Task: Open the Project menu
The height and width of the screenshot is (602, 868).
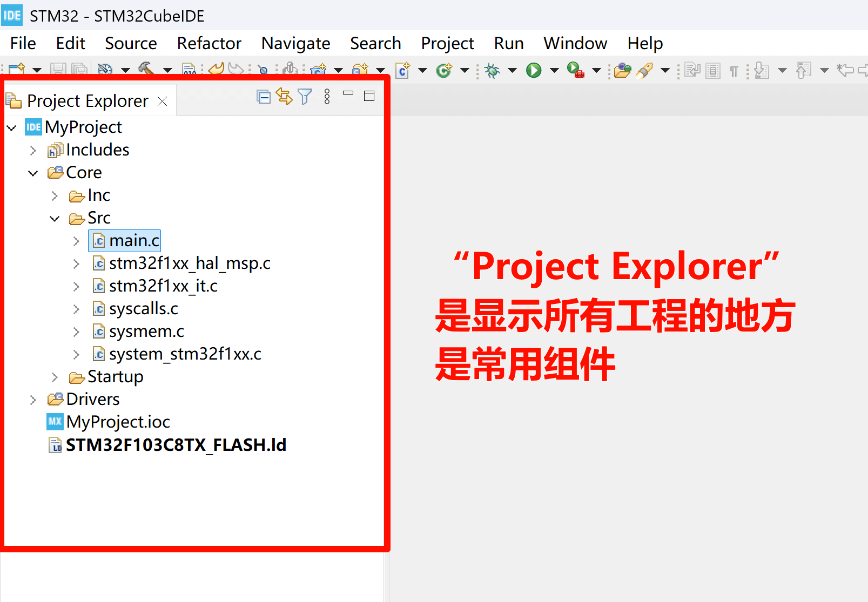Action: [447, 43]
